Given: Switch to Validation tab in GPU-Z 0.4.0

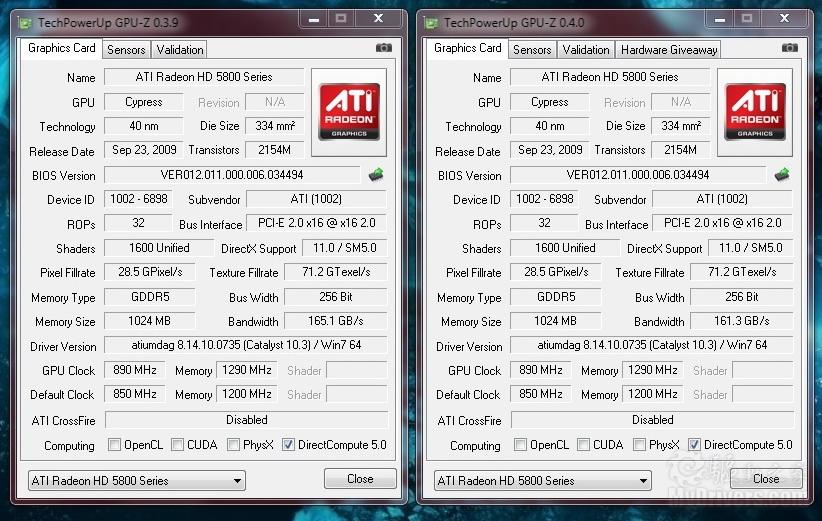Looking at the screenshot, I should tap(586, 50).
